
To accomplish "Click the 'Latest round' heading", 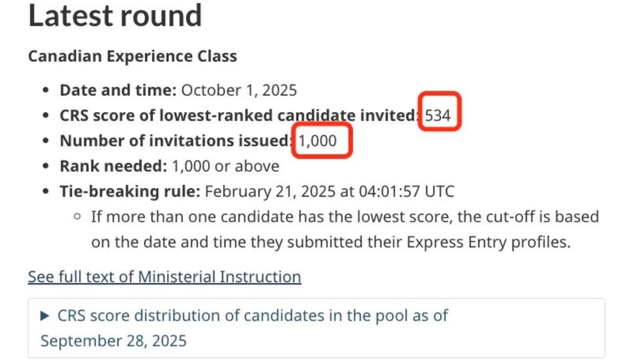I will click(x=115, y=16).
